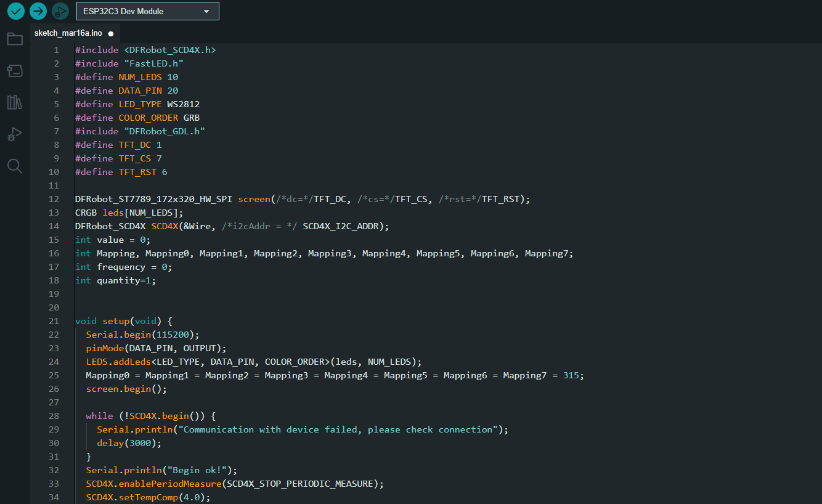822x504 pixels.
Task: Click the Serial.begin(115200); line
Action: 143,335
